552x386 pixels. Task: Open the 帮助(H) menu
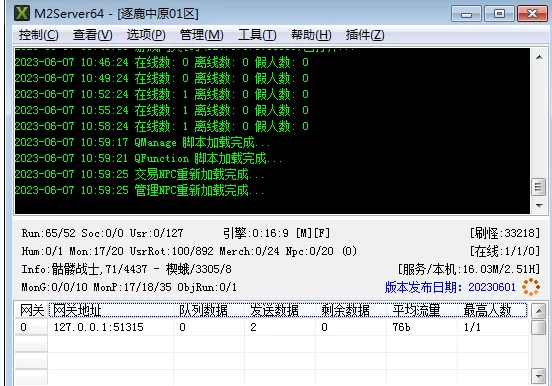coord(311,35)
